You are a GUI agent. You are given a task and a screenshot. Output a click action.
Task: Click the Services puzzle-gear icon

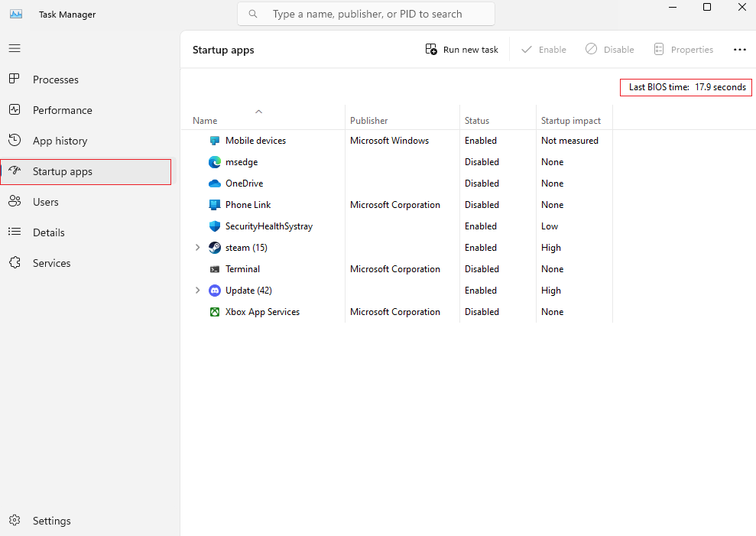pyautogui.click(x=15, y=263)
